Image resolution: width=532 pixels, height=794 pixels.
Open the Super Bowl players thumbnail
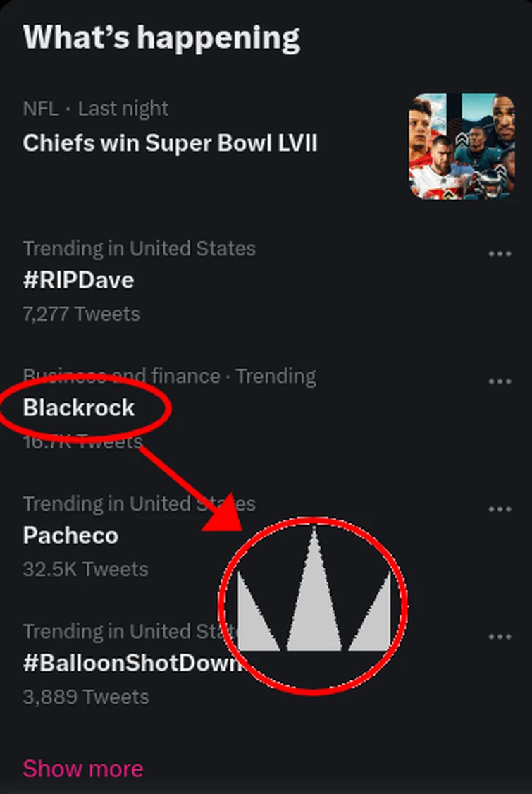(462, 146)
